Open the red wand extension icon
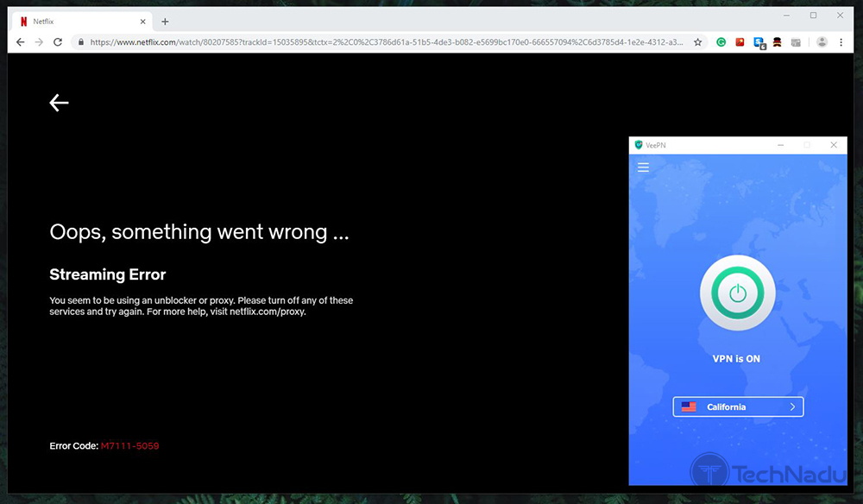This screenshot has width=863, height=504. click(740, 41)
